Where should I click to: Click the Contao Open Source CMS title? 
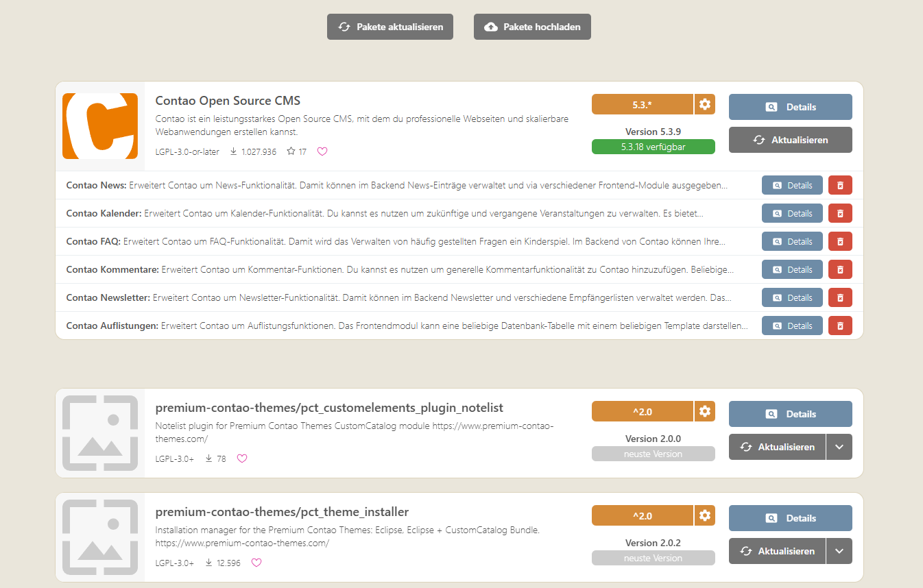click(228, 101)
